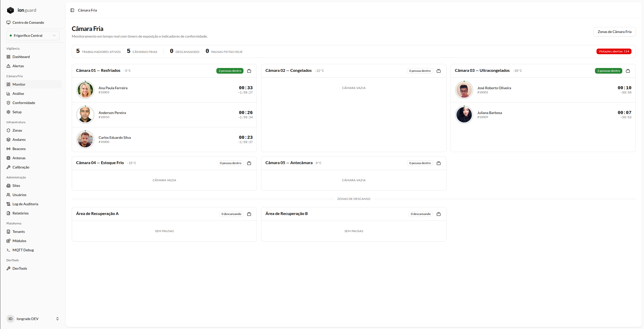Click the Zonas de Câmara Fria button

tap(614, 32)
